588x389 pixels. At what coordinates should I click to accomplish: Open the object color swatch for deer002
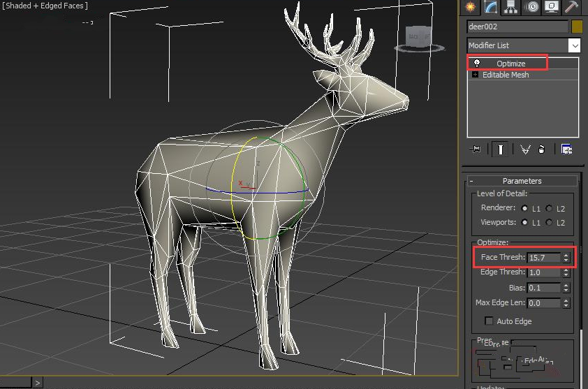point(577,27)
